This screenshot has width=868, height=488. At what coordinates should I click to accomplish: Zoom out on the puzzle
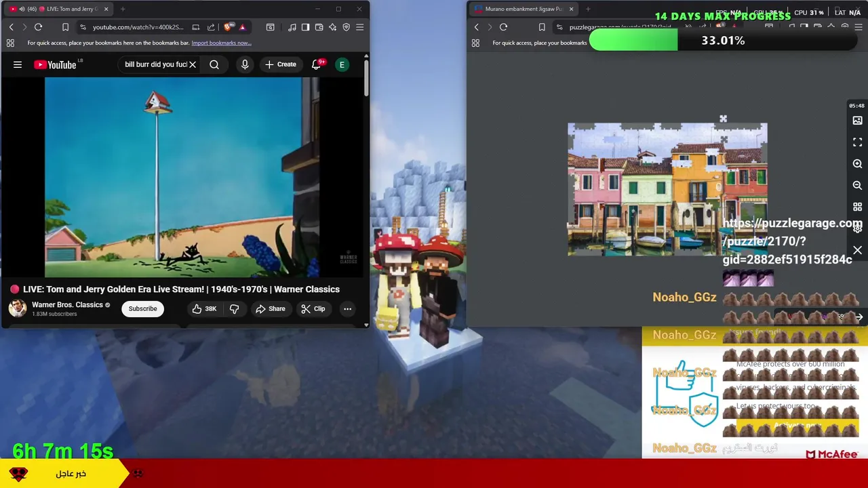(x=857, y=186)
